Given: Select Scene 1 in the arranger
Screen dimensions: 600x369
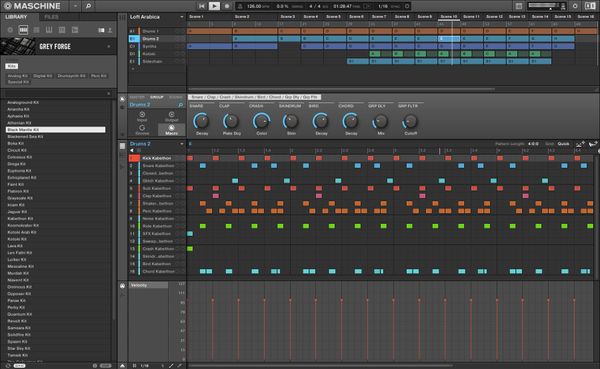Looking at the screenshot, I should pyautogui.click(x=197, y=17).
